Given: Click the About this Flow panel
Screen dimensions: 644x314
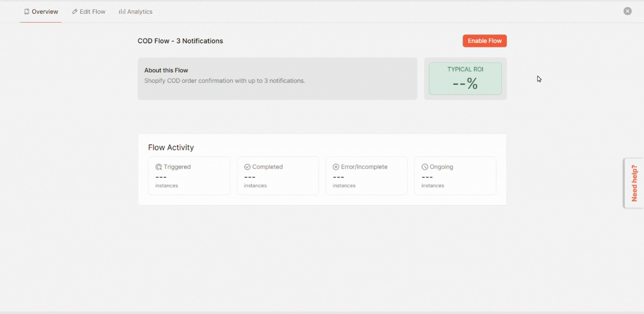Looking at the screenshot, I should 277,79.
